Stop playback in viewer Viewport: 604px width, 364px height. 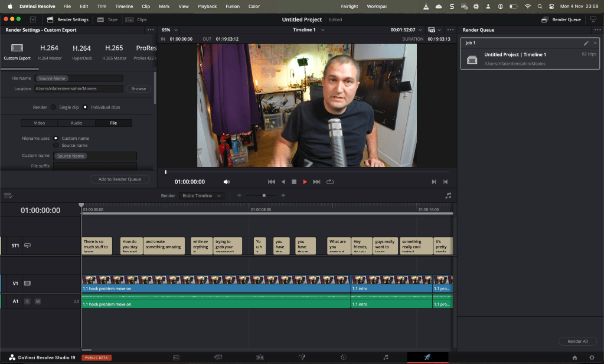coord(294,182)
